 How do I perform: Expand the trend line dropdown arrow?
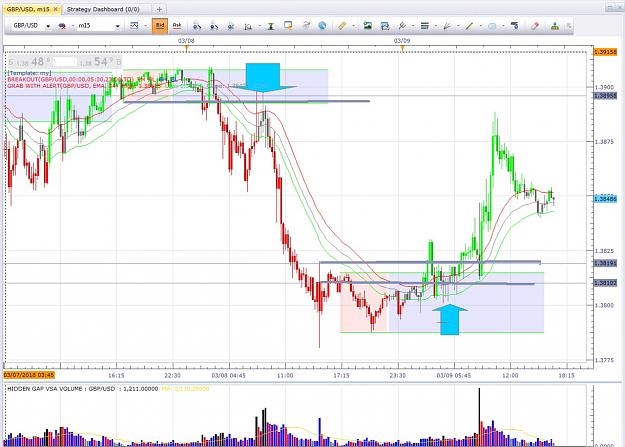pos(481,26)
